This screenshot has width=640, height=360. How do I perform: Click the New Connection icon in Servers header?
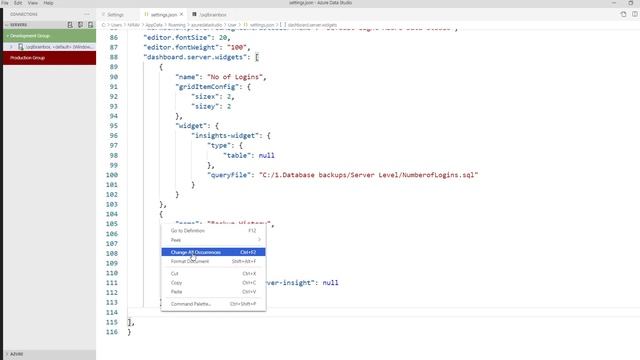(x=70, y=25)
